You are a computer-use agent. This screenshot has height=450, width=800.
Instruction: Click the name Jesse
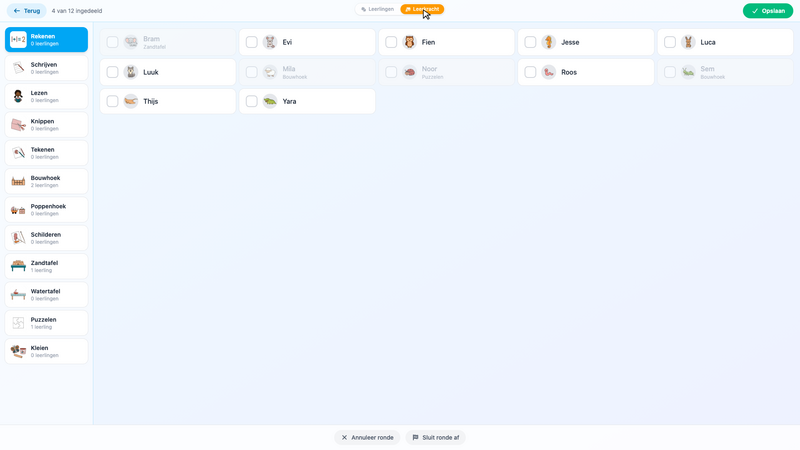570,42
